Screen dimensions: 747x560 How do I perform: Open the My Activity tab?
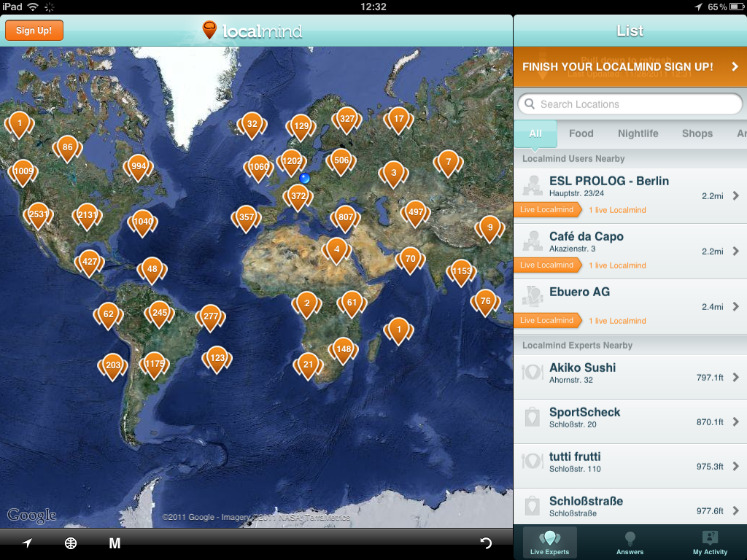click(710, 542)
